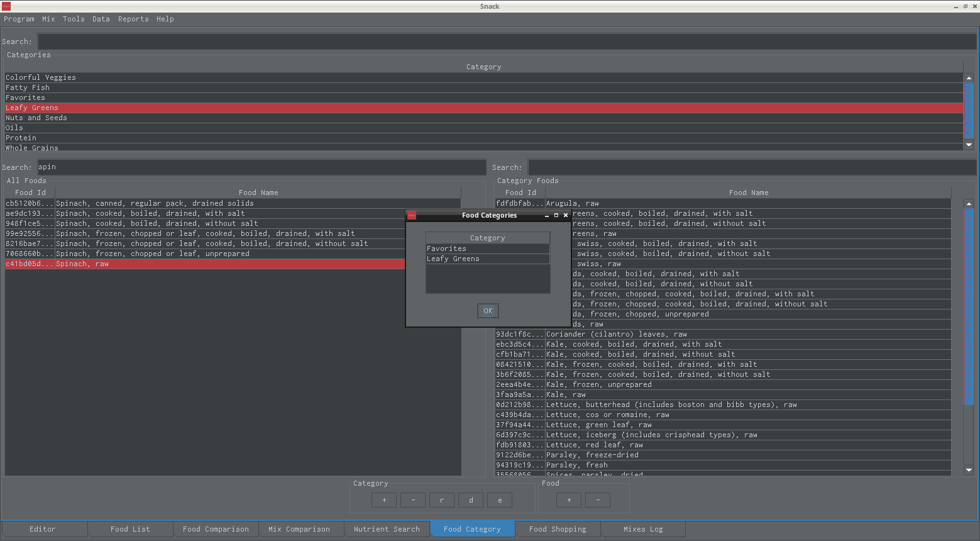Click scroll down arrow in Category Foods list
Screen dimensions: 980x541
pyautogui.click(x=969, y=469)
